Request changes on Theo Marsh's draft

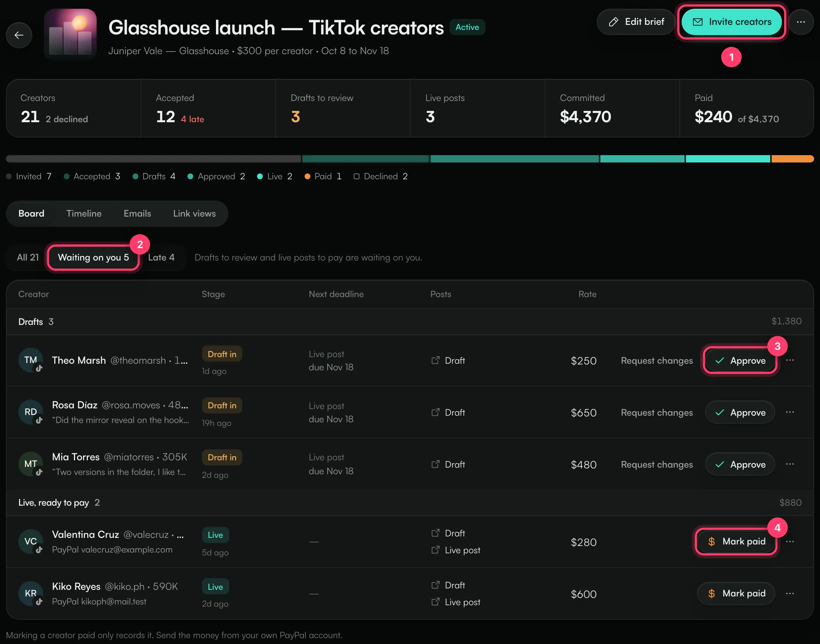tap(657, 360)
